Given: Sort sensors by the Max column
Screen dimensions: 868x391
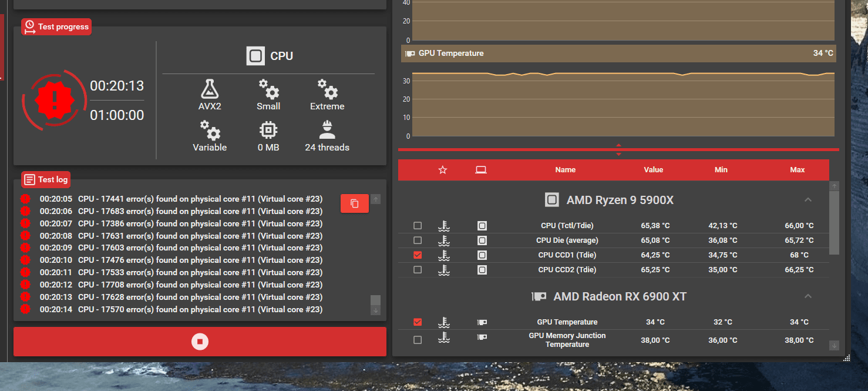Looking at the screenshot, I should [798, 170].
